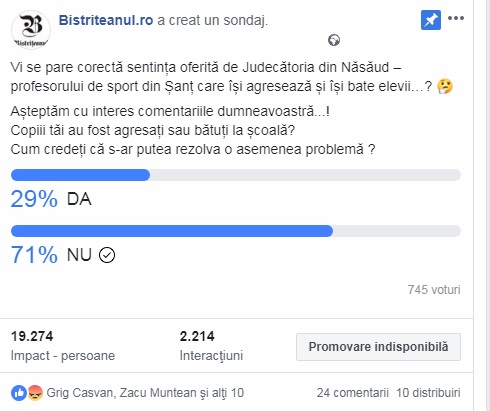The width and height of the screenshot is (490, 411).
Task: Open the three-dot post options menu
Action: pyautogui.click(x=456, y=18)
